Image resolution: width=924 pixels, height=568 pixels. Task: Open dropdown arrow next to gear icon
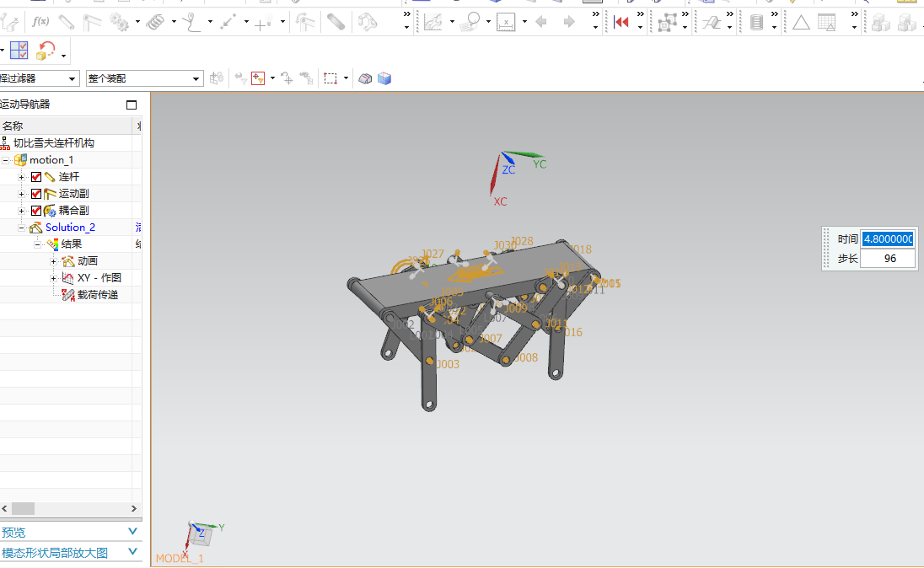[137, 23]
